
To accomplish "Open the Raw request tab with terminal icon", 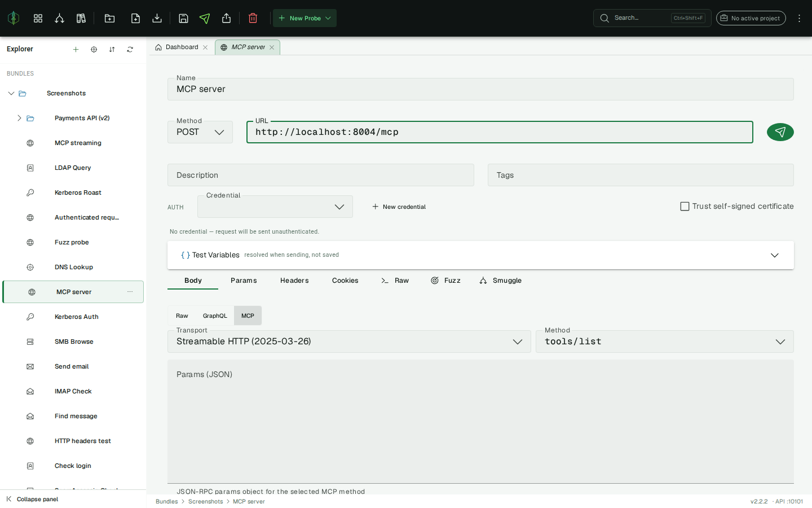I will click(x=395, y=281).
